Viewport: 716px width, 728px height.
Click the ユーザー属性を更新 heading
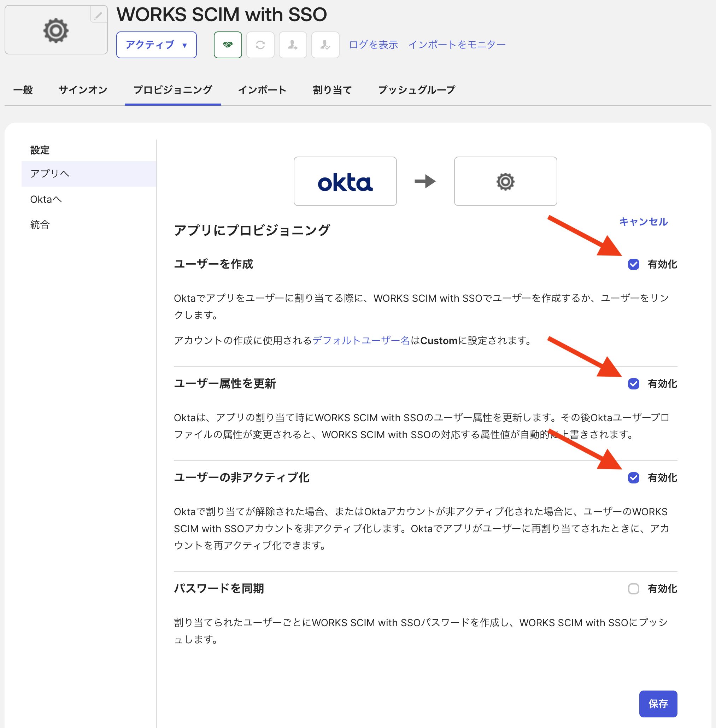pos(225,383)
